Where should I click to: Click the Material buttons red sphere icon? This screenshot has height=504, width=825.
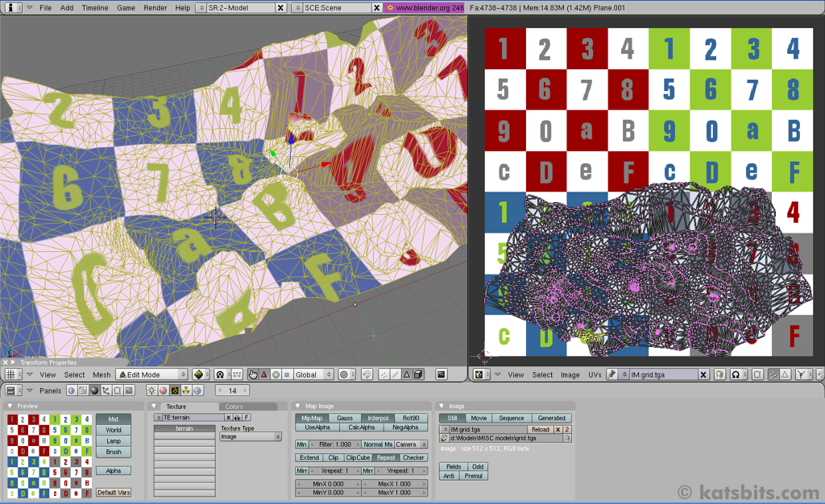[163, 390]
